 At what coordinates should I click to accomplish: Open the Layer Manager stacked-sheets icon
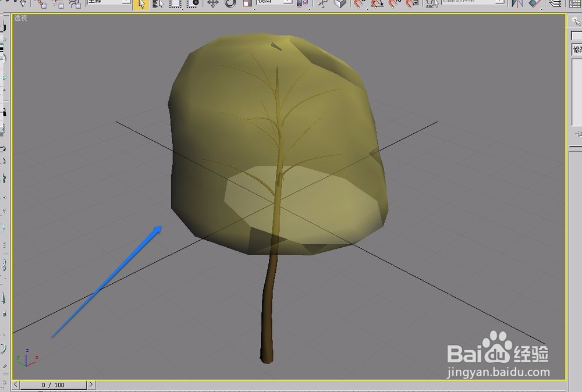pyautogui.click(x=555, y=3)
